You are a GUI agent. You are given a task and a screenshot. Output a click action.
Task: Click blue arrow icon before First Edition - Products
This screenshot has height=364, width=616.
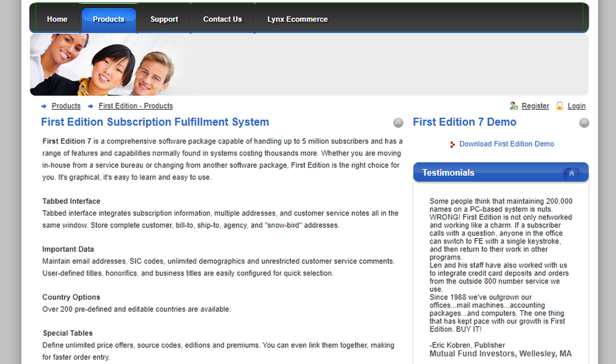pyautogui.click(x=91, y=107)
